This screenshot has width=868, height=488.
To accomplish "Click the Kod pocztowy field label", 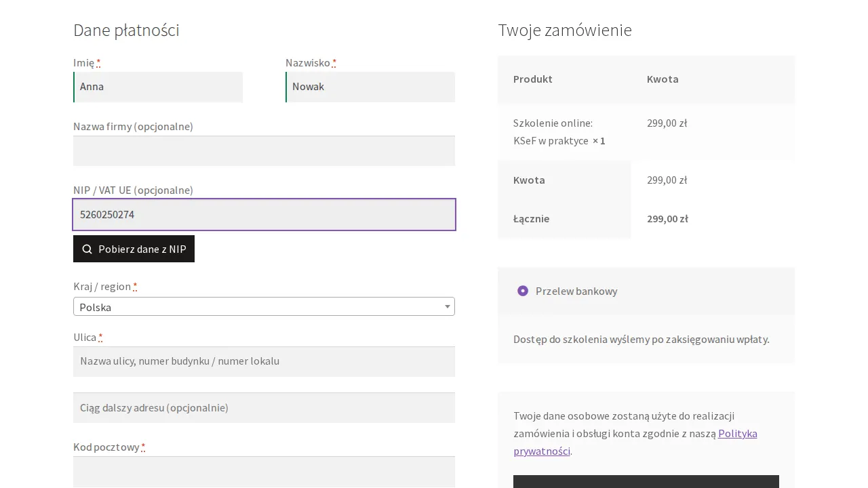I will pyautogui.click(x=109, y=447).
